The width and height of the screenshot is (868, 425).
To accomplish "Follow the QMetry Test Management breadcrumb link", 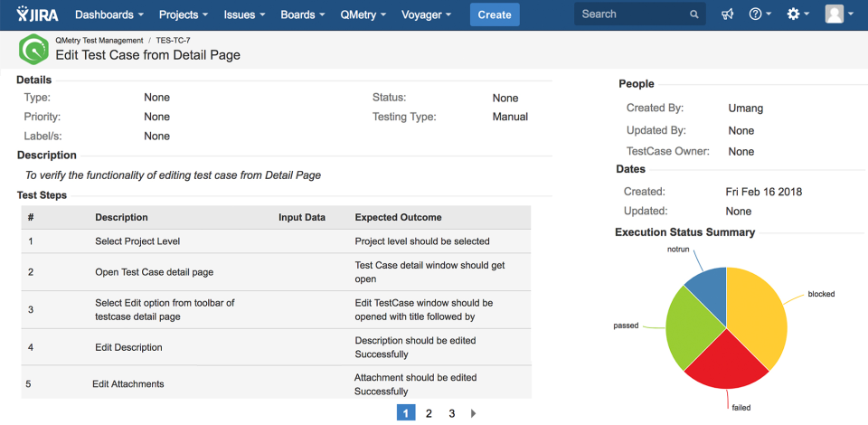I will (99, 41).
